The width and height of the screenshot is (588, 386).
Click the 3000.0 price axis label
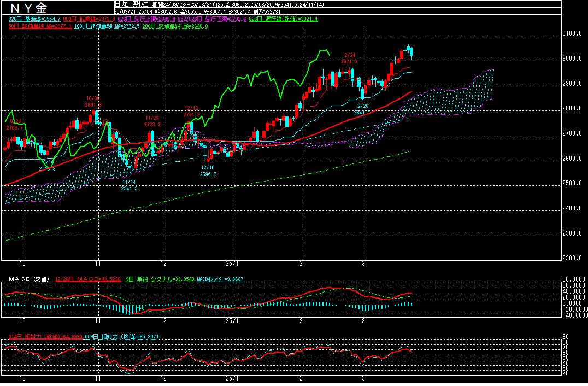click(572, 59)
